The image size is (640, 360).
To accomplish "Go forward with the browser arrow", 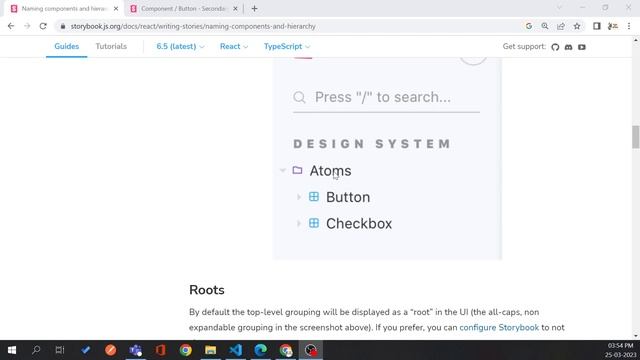I will [x=27, y=26].
